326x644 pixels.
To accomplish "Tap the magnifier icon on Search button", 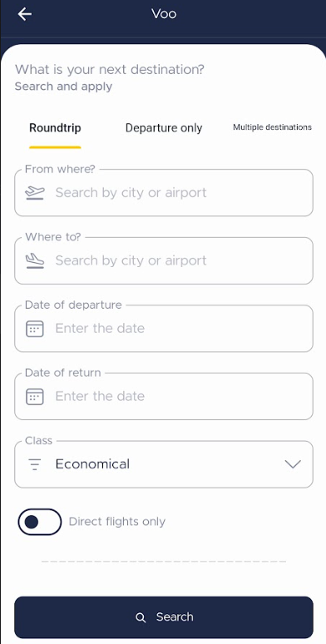I will pos(141,617).
